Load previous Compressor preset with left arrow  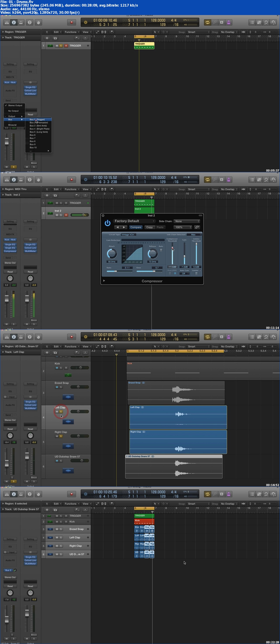[x=118, y=227]
